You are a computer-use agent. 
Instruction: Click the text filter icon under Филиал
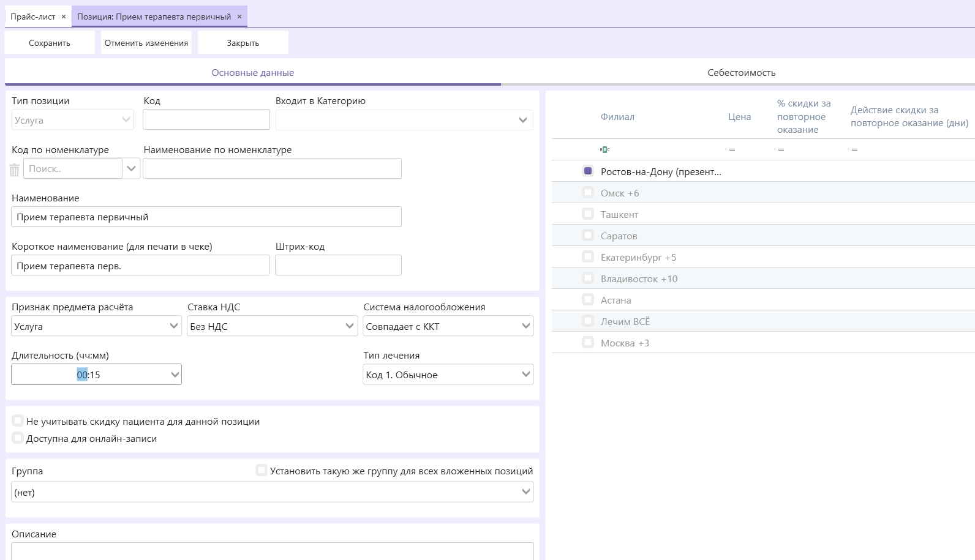[x=604, y=149]
